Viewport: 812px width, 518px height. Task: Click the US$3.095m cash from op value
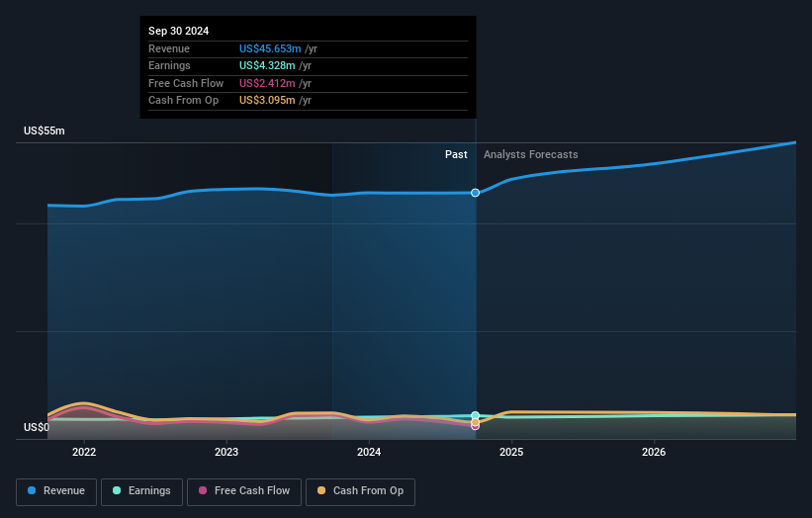point(267,101)
